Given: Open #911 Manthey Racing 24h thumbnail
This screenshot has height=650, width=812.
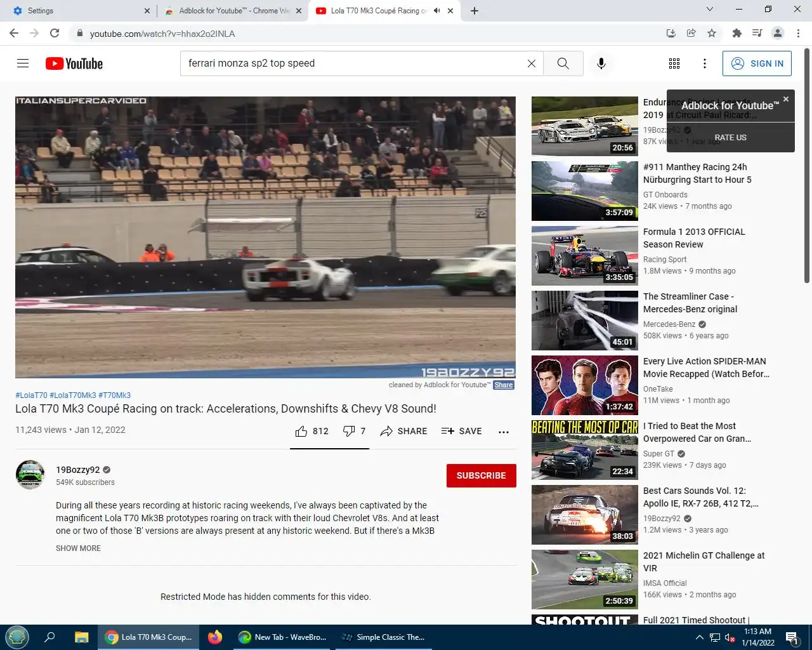Looking at the screenshot, I should click(x=585, y=191).
